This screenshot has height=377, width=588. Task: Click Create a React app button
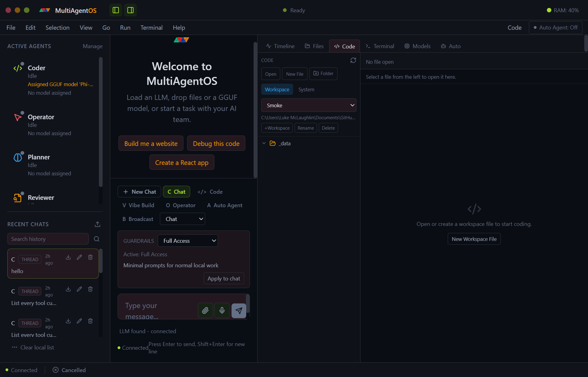[182, 162]
